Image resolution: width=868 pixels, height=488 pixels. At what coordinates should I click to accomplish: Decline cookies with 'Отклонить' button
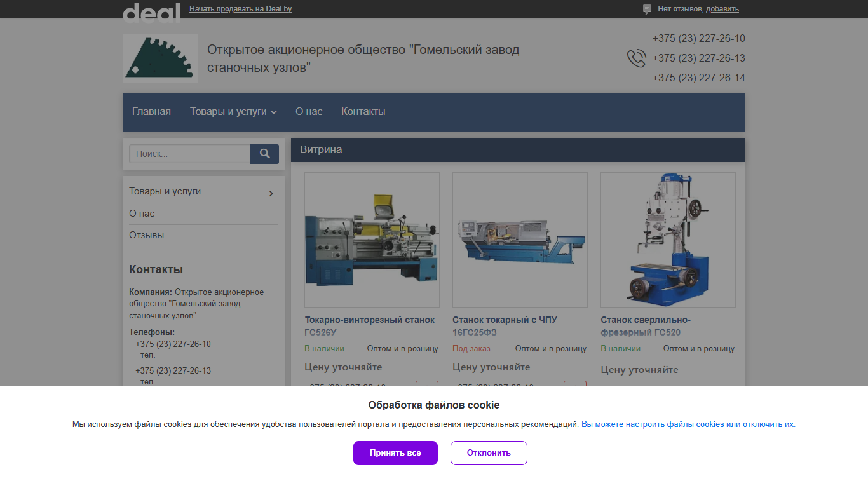489,453
